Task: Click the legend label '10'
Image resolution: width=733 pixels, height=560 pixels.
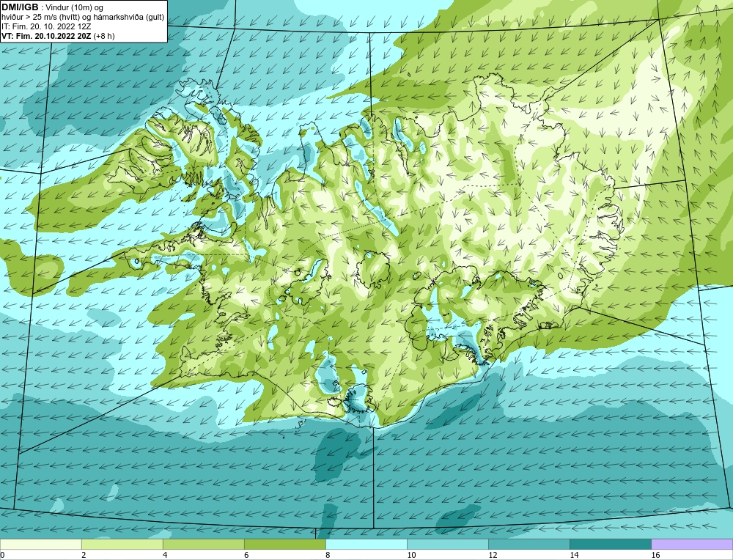Action: pyautogui.click(x=411, y=555)
